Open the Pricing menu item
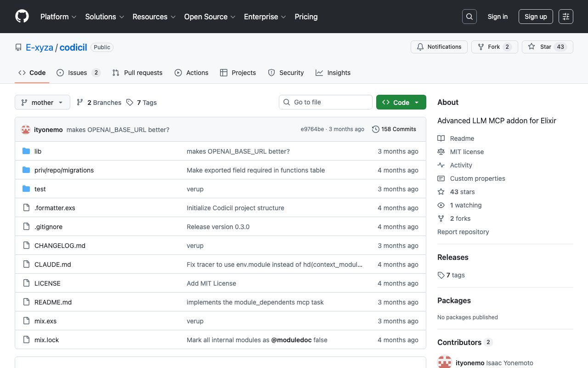 (306, 17)
